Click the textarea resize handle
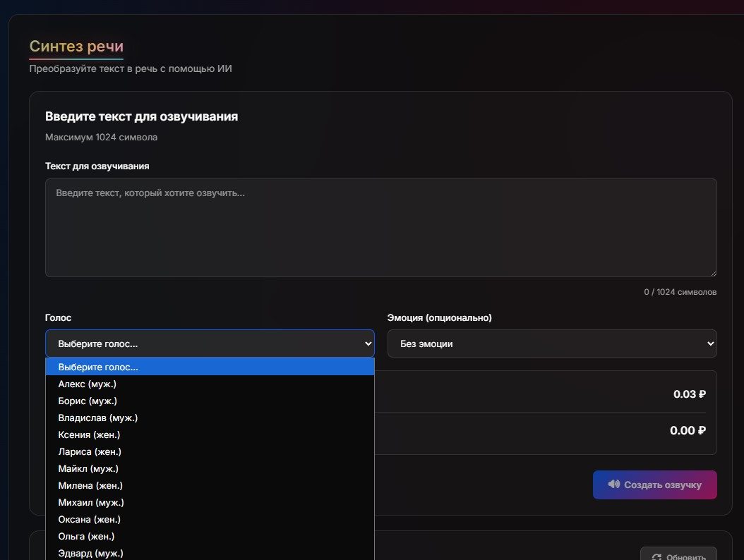This screenshot has width=744, height=560. pyautogui.click(x=713, y=273)
